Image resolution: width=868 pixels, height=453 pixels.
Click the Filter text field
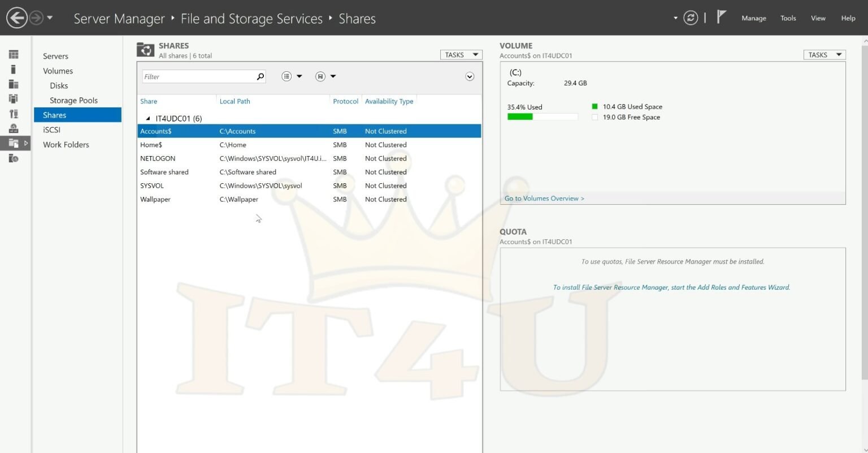(x=198, y=76)
